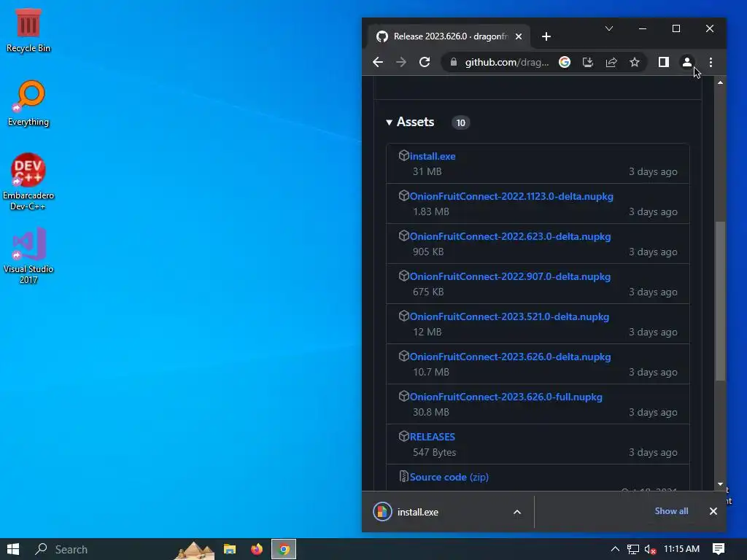Select the Everything desktop shortcut

coord(28,104)
